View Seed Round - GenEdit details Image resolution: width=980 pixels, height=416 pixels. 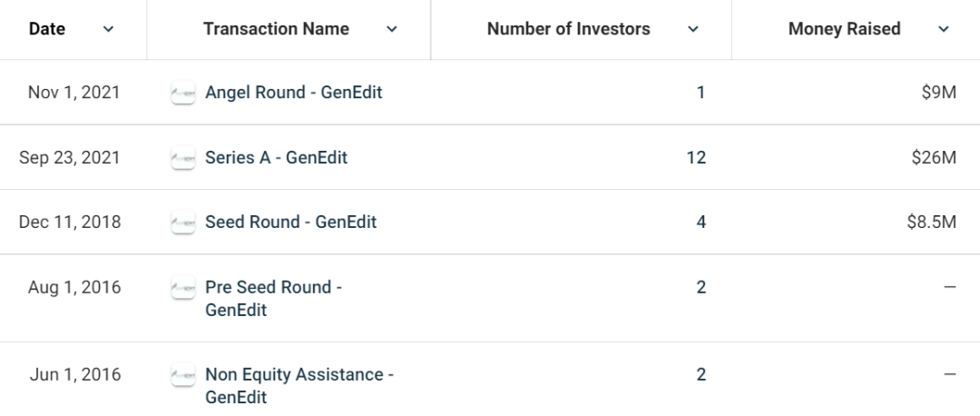(x=290, y=222)
